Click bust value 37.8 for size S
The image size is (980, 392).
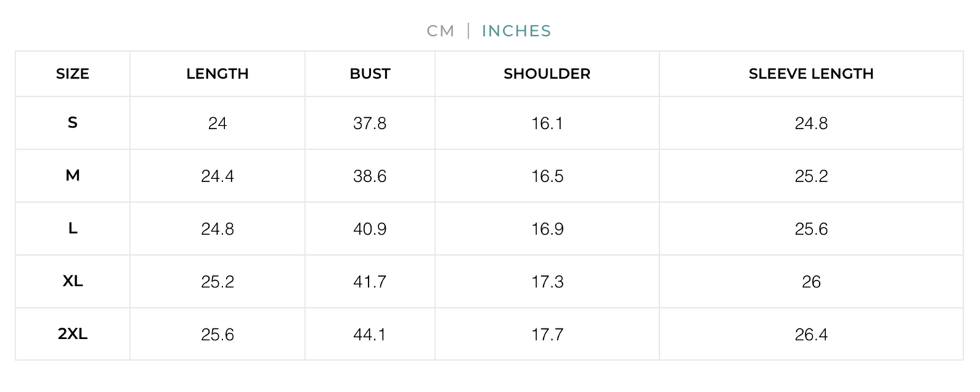[370, 123]
